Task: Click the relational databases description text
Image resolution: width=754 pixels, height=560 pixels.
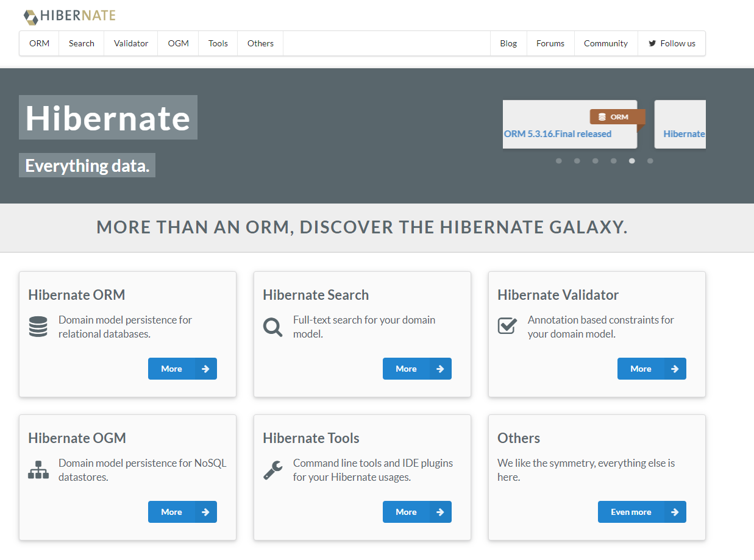Action: point(125,327)
